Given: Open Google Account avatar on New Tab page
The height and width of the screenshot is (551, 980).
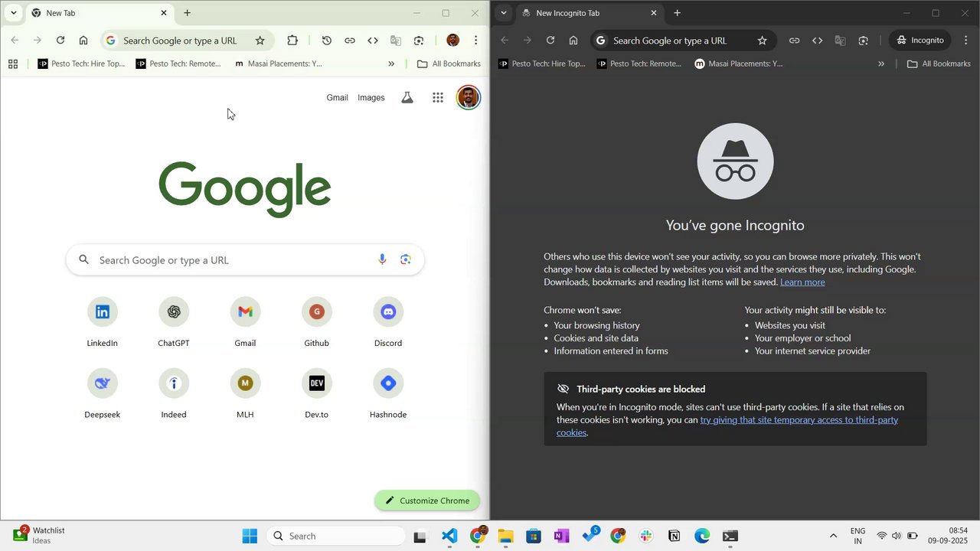Looking at the screenshot, I should pos(469,97).
